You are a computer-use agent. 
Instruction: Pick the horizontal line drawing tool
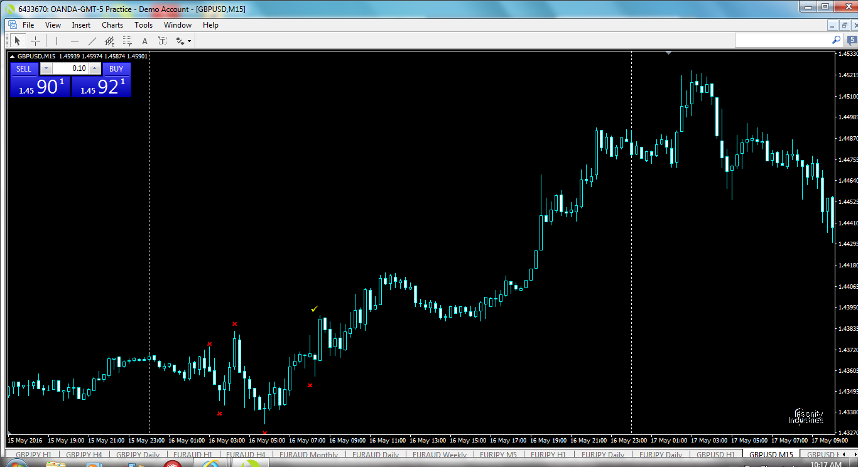75,41
